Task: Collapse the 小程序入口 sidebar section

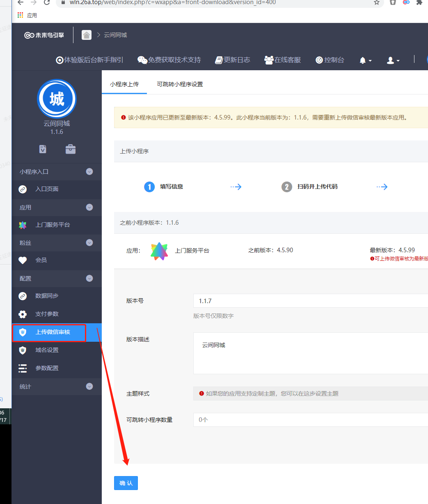Action: pyautogui.click(x=89, y=172)
